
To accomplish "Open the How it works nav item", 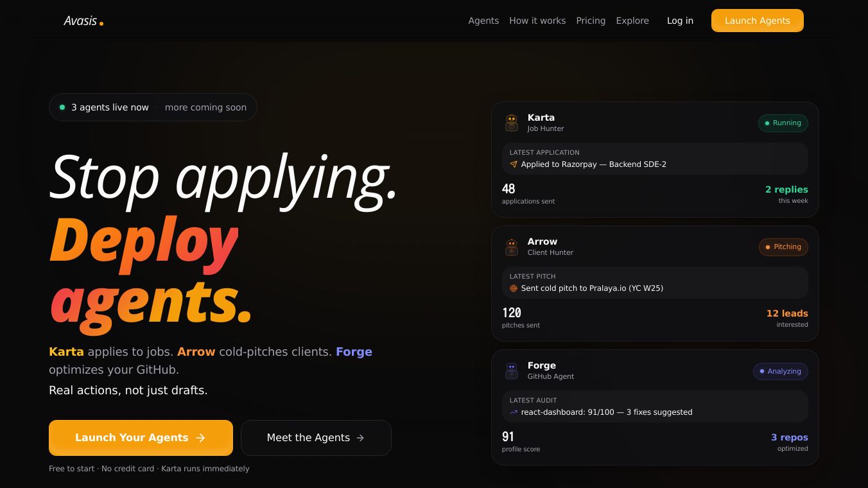I will tap(537, 21).
